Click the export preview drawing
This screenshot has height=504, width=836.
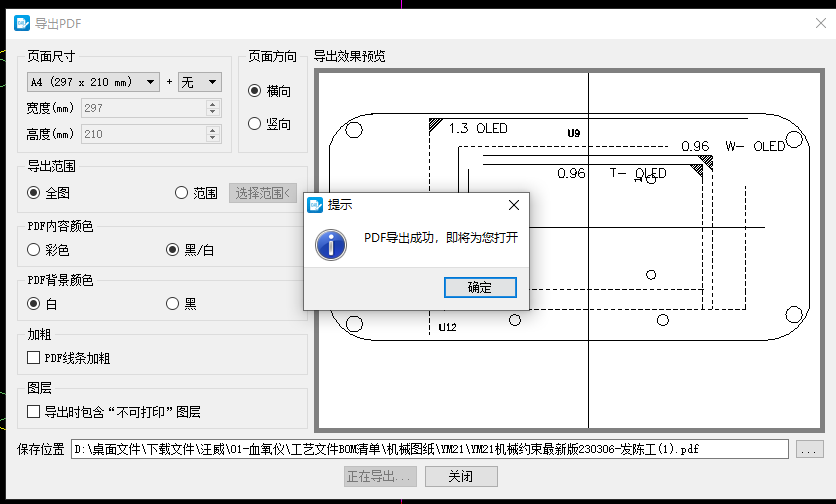pos(569,250)
